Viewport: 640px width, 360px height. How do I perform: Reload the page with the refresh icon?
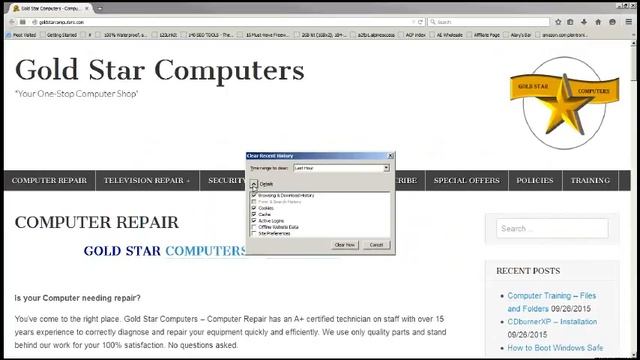tap(420, 22)
